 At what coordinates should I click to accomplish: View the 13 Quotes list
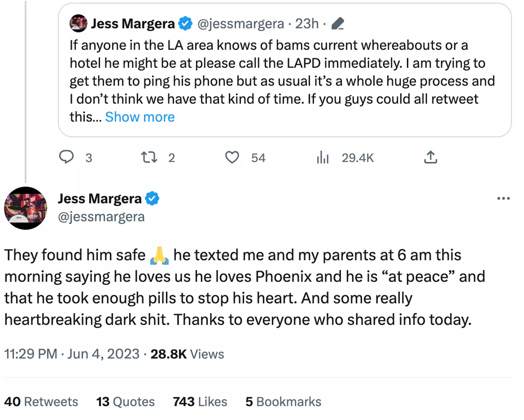click(x=125, y=402)
